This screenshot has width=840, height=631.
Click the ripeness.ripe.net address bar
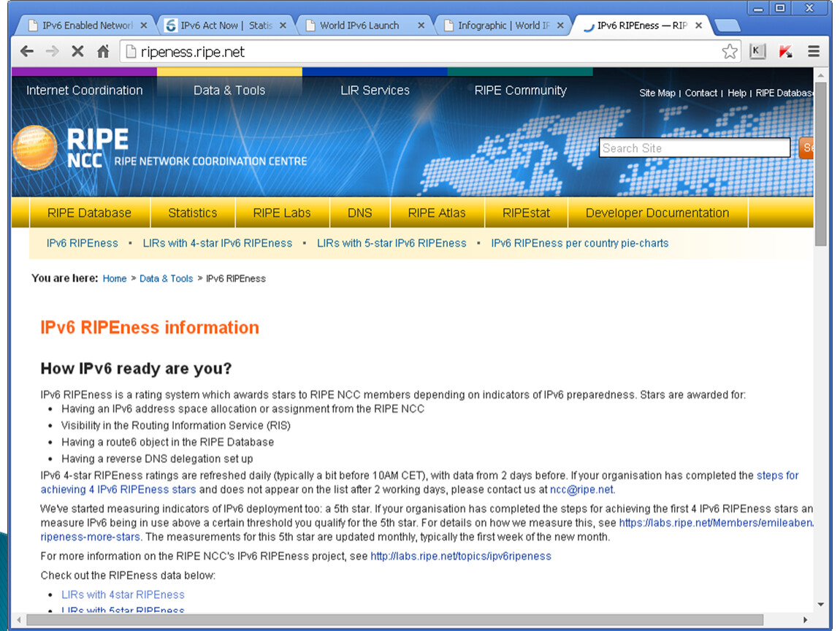coord(424,52)
